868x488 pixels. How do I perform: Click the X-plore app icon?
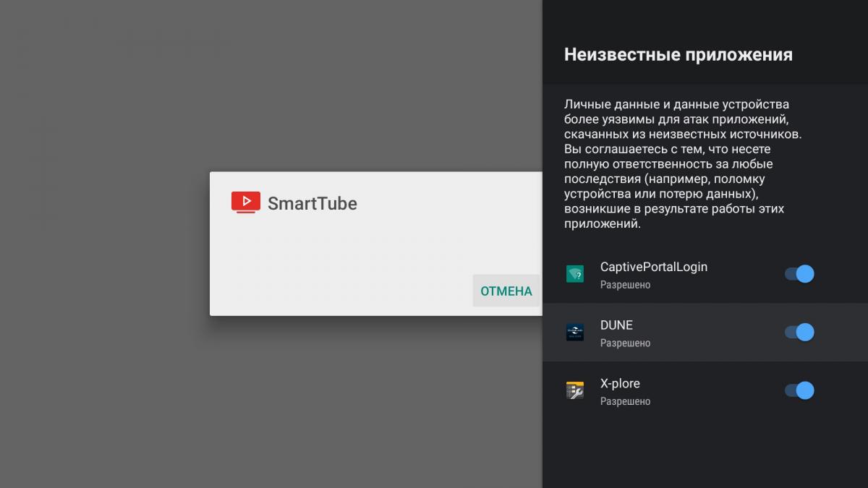coord(575,390)
